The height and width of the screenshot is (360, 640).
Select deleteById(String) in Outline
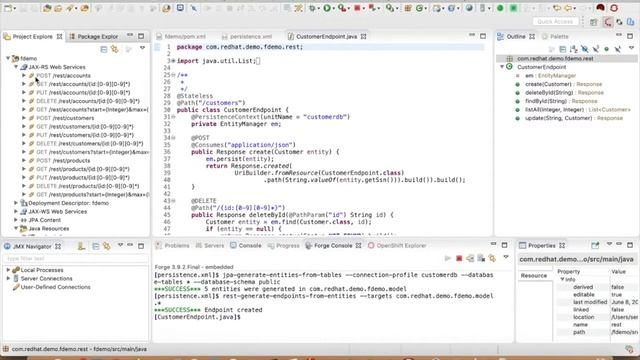(564, 93)
